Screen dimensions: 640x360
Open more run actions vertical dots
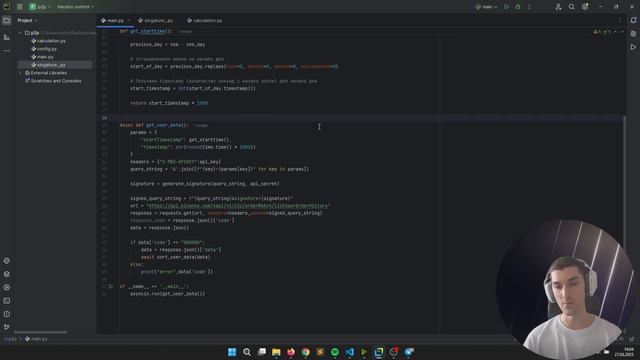pyautogui.click(x=529, y=7)
